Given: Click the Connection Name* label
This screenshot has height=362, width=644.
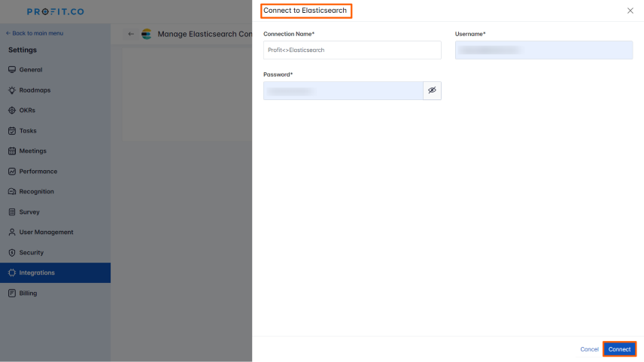Looking at the screenshot, I should coord(289,34).
